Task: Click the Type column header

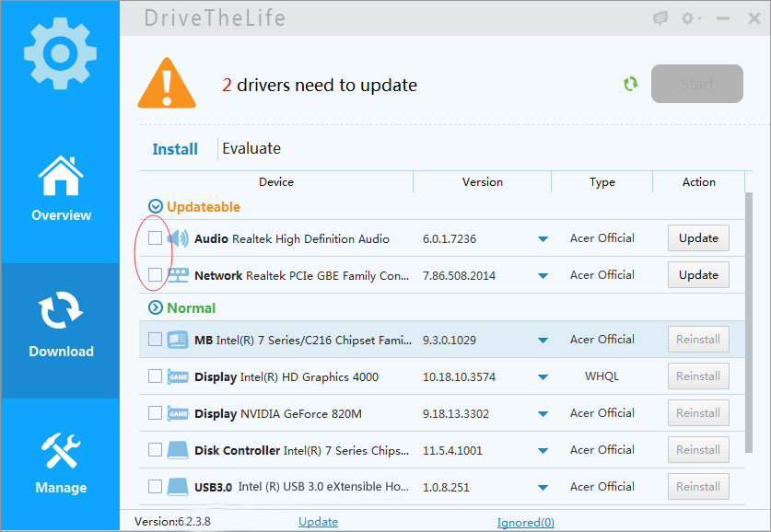Action: pos(602,181)
